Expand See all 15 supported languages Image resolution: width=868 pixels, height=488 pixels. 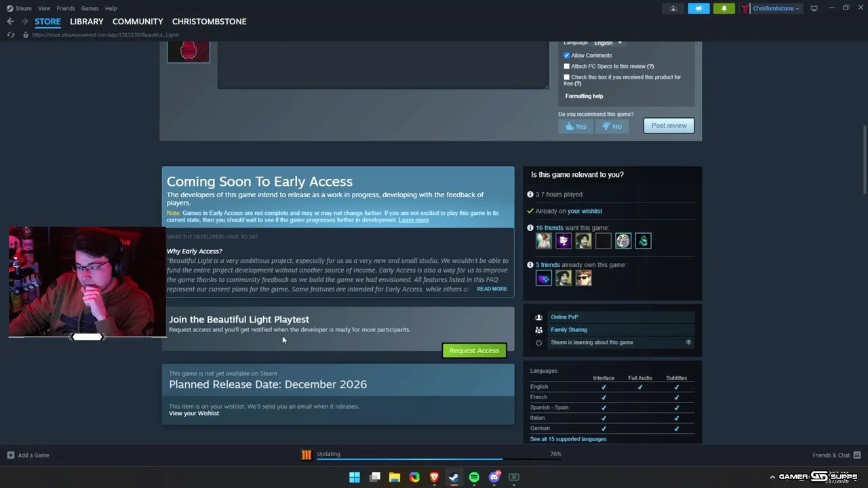(568, 439)
